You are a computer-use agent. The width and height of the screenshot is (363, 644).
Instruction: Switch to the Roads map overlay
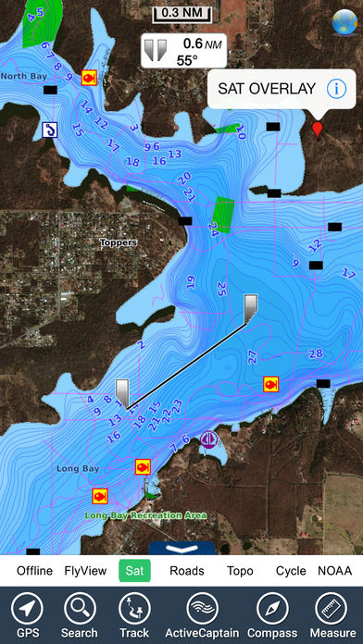pos(187,571)
